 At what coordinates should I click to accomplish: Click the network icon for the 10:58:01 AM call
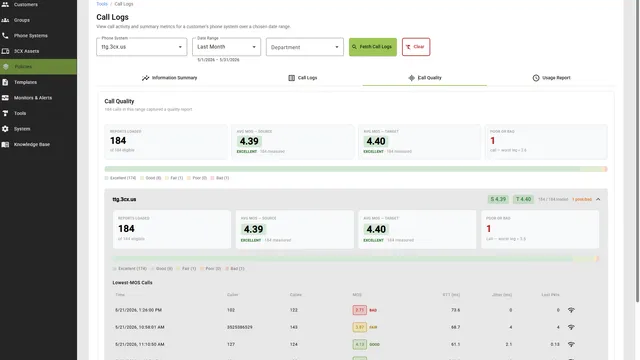click(x=571, y=327)
